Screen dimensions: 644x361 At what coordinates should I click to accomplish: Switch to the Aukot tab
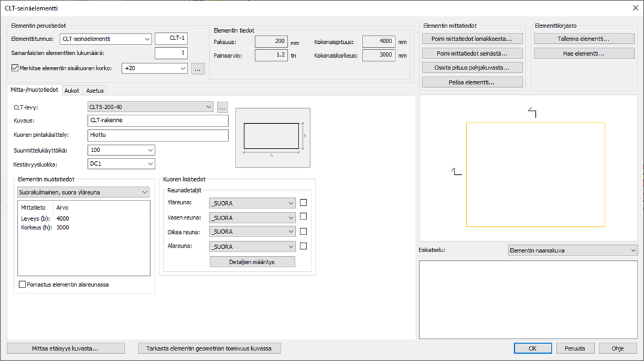[x=71, y=90]
